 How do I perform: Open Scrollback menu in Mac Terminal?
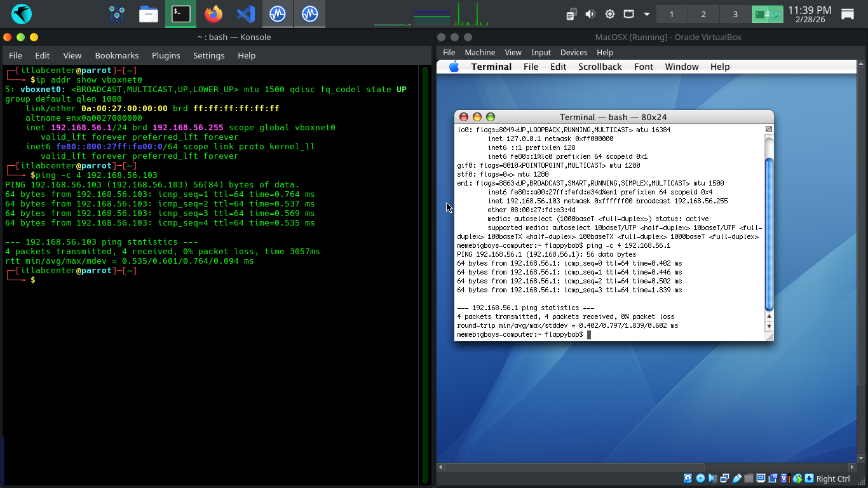600,67
